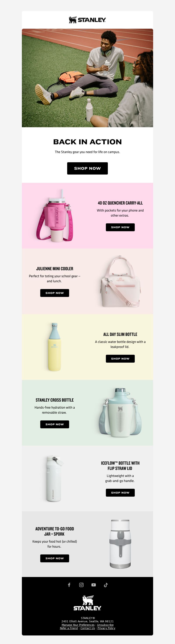175x644 pixels.
Task: Click the pink Quencher Carry-All product image
Action: (55, 215)
